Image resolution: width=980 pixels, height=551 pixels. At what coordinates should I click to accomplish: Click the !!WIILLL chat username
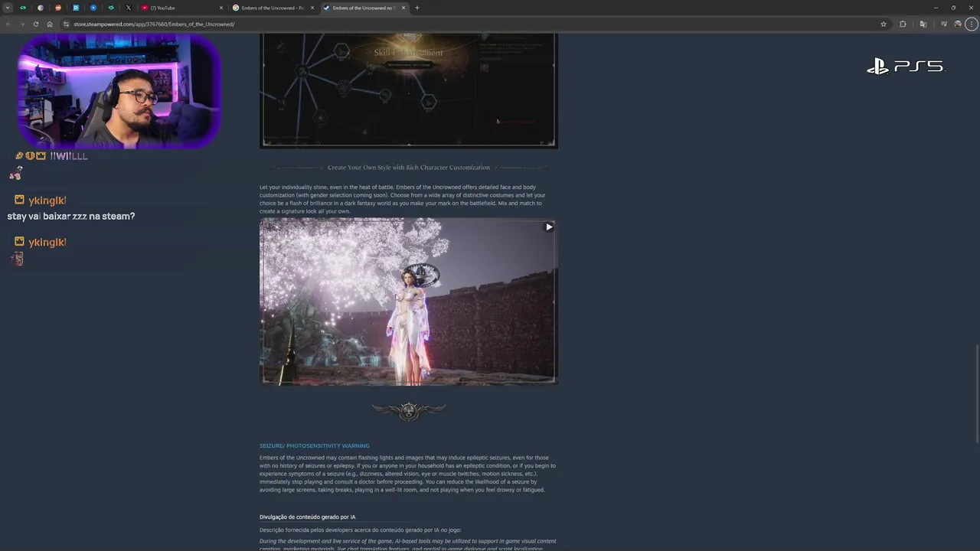pos(69,156)
